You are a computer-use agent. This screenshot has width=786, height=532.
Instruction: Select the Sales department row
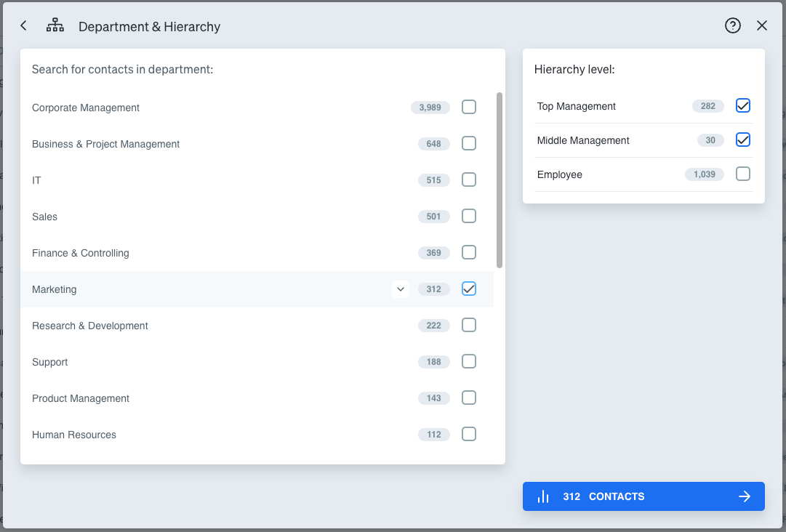(218, 217)
